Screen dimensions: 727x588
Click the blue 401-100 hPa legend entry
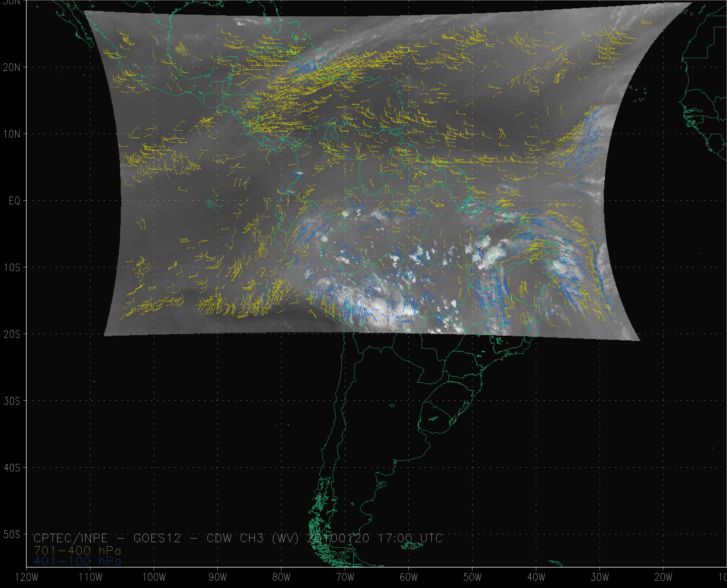78,561
